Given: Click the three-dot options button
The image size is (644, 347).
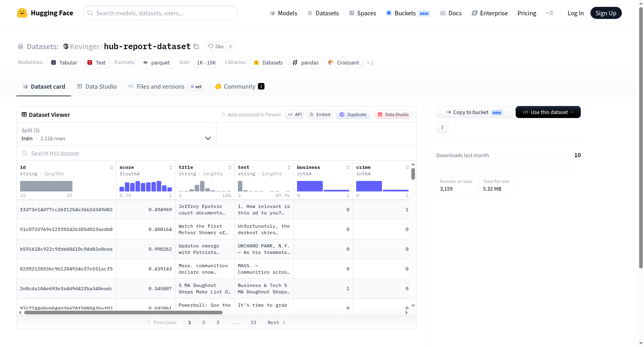Looking at the screenshot, I should pos(442,127).
